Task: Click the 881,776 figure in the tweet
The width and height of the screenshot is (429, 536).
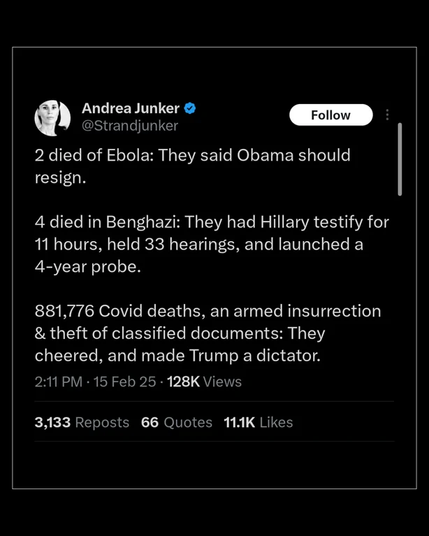Action: [x=64, y=311]
